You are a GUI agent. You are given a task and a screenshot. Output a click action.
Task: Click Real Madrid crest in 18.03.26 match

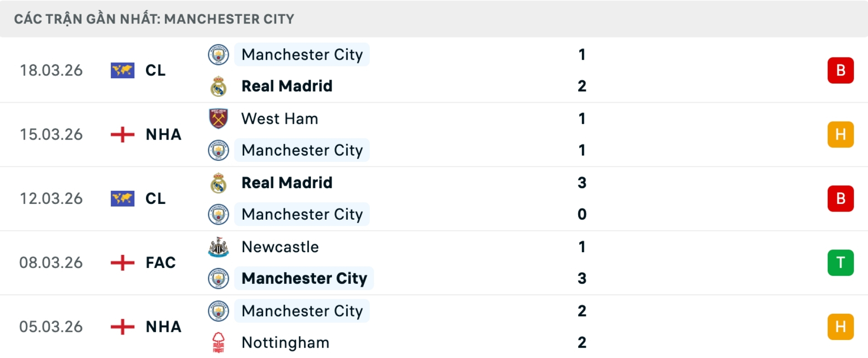(218, 86)
